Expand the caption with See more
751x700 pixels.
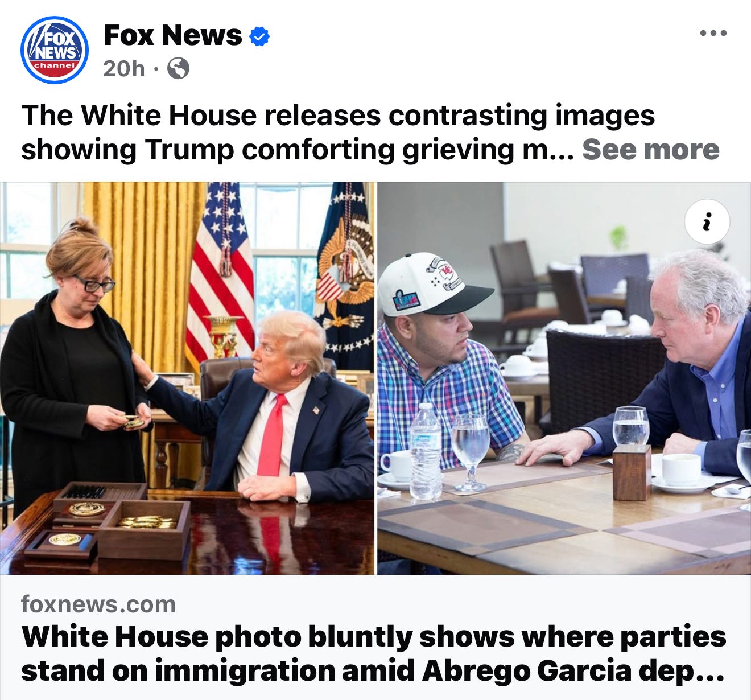click(650, 150)
